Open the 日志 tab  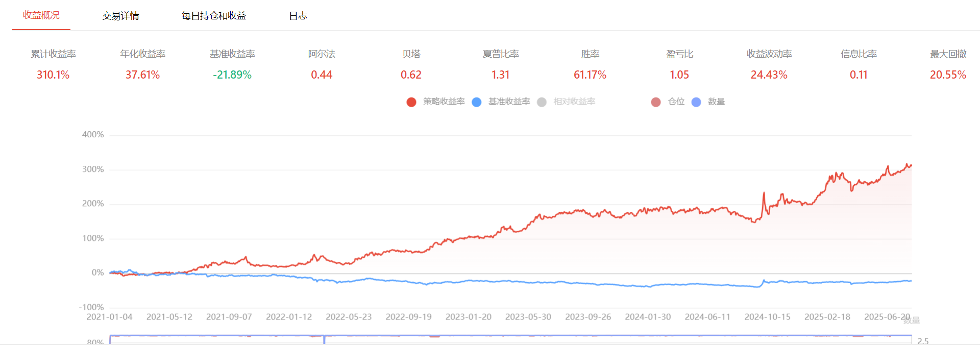pyautogui.click(x=298, y=16)
